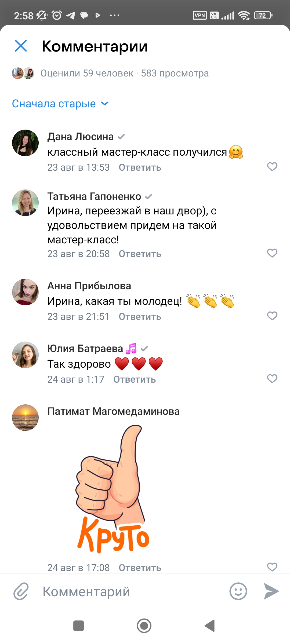Tap the paperclip attachment icon
This screenshot has width=290, height=644.
(21, 591)
